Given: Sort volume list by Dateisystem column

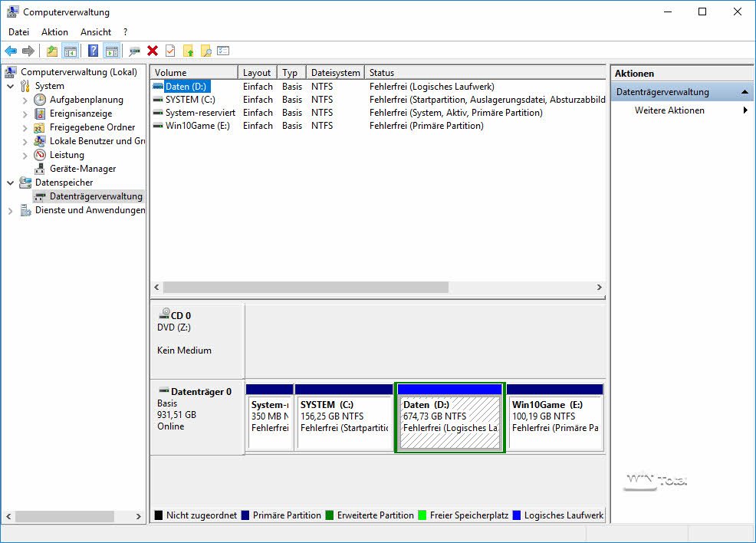Looking at the screenshot, I should pyautogui.click(x=335, y=73).
